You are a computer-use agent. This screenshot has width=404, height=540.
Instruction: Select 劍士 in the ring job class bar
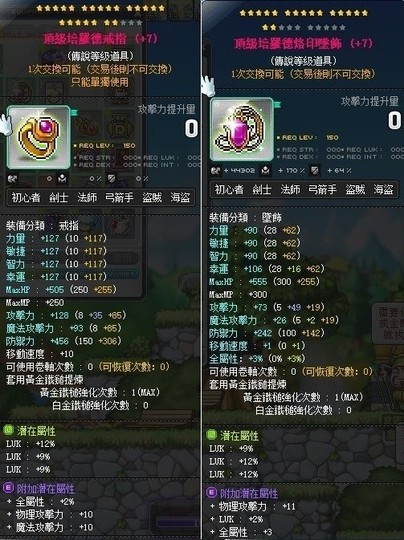tap(59, 198)
